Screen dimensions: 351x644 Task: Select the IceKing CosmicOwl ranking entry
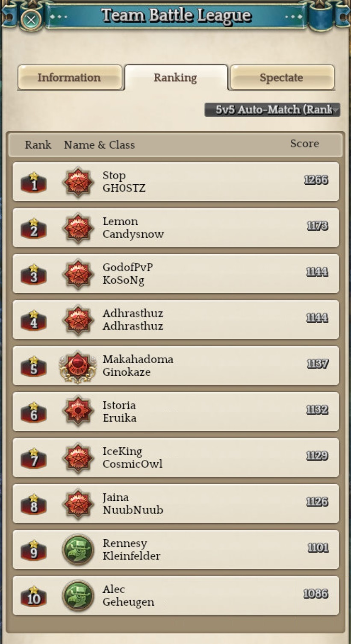tap(176, 458)
